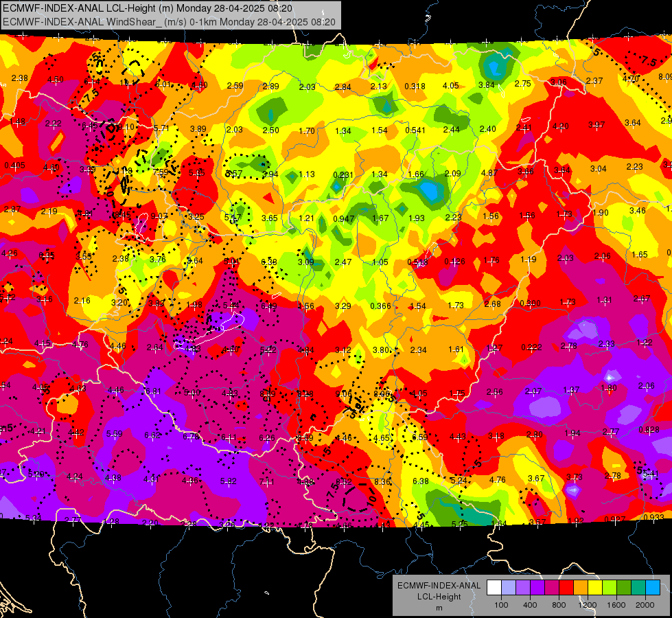Viewport: 672px width, 618px height.
Task: Click the legend label 800
Action: [x=559, y=605]
